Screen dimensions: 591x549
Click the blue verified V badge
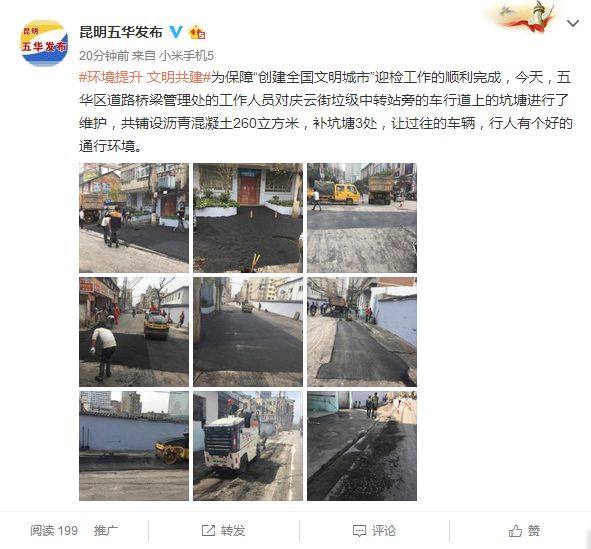[176, 32]
